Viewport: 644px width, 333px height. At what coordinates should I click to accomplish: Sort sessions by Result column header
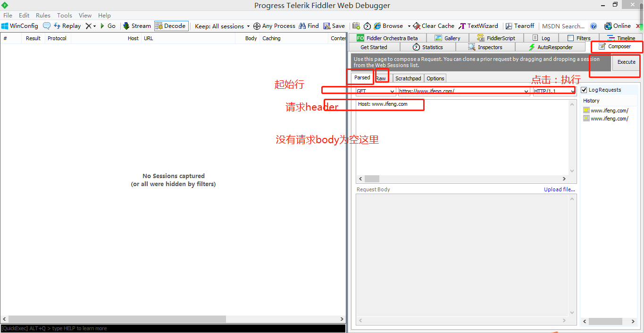[x=33, y=38]
